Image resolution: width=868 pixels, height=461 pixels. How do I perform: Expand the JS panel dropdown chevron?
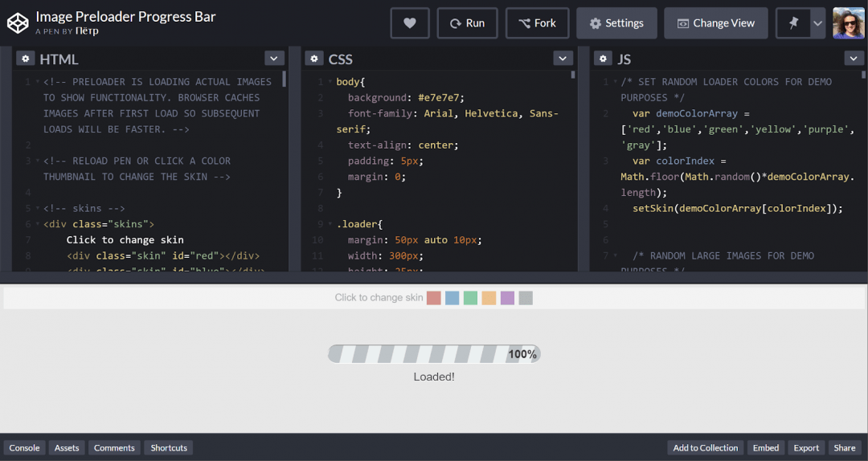(854, 59)
